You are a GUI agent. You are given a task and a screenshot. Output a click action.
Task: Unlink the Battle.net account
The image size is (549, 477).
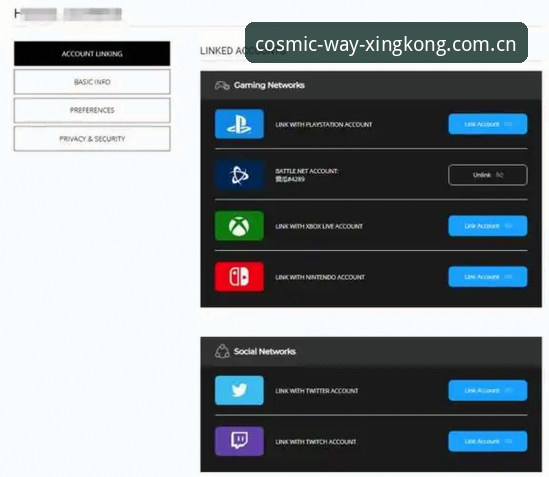(488, 175)
